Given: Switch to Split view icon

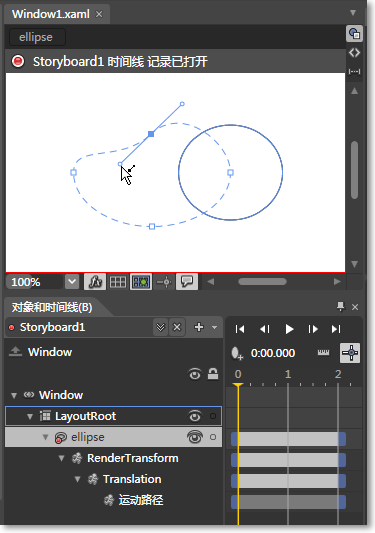Looking at the screenshot, I should click(354, 71).
